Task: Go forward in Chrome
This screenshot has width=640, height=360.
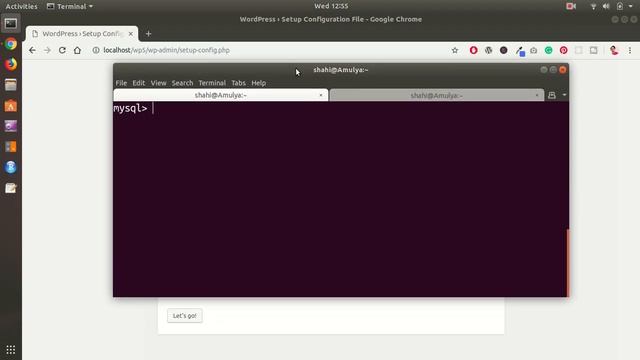Action: [47, 50]
